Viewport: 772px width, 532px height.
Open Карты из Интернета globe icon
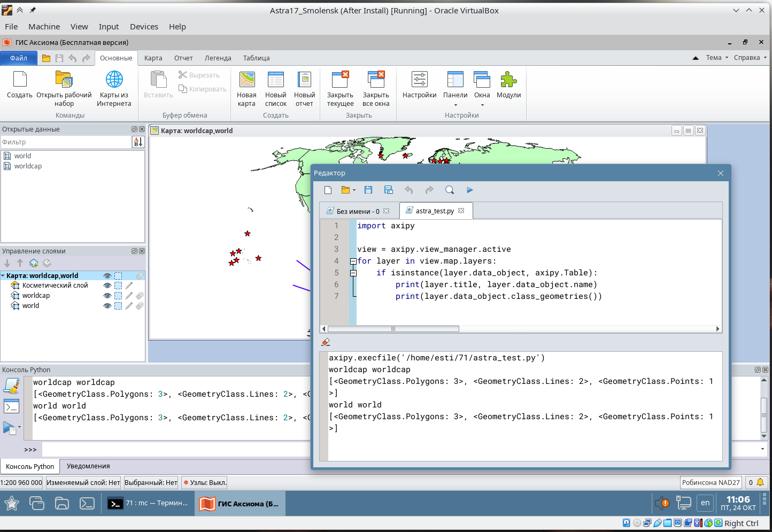(x=114, y=80)
